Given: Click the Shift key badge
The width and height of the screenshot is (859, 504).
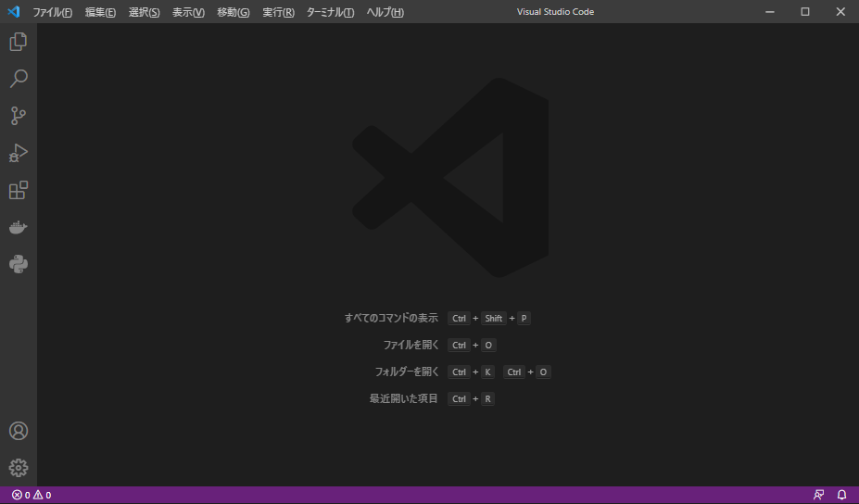Looking at the screenshot, I should 494,319.
